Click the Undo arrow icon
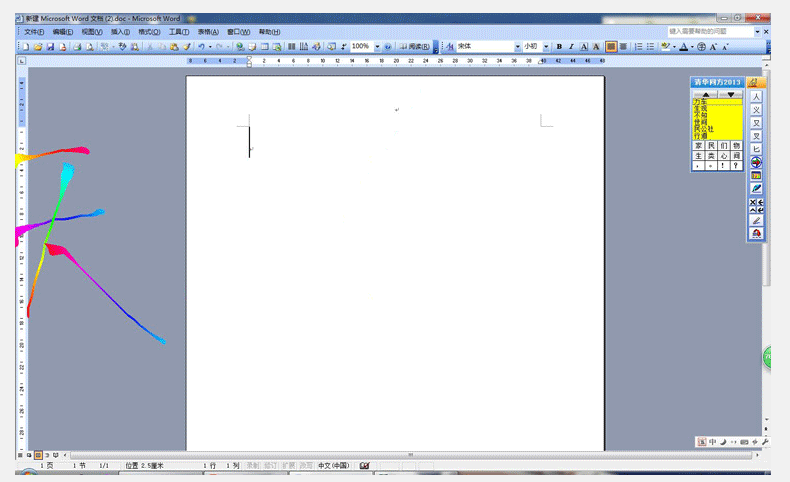790x482 pixels. [201, 47]
